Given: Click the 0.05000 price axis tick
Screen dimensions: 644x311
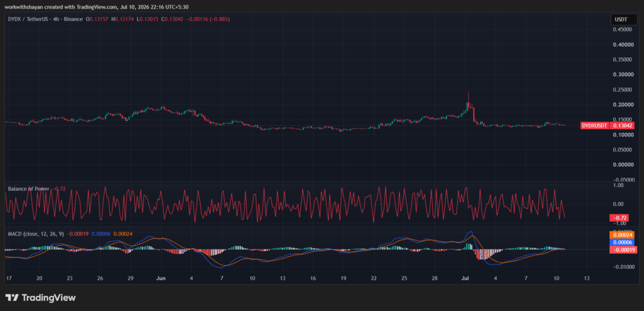Looking at the screenshot, I should pos(623,150).
